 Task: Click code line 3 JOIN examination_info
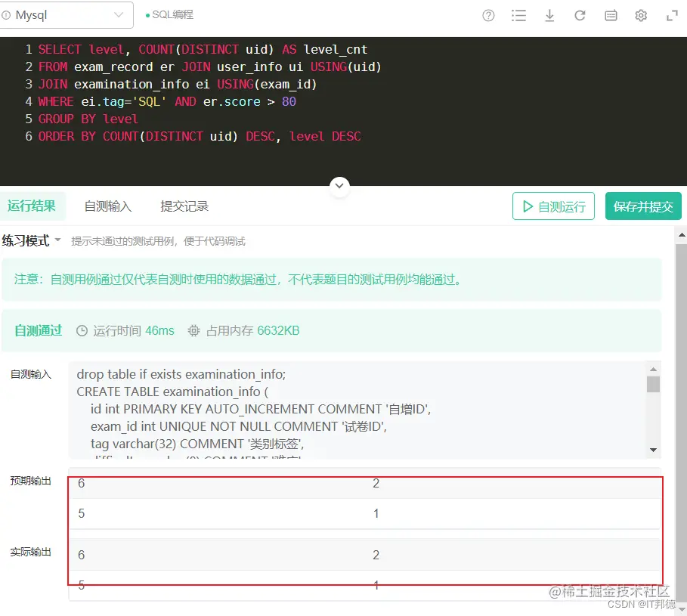tap(178, 84)
